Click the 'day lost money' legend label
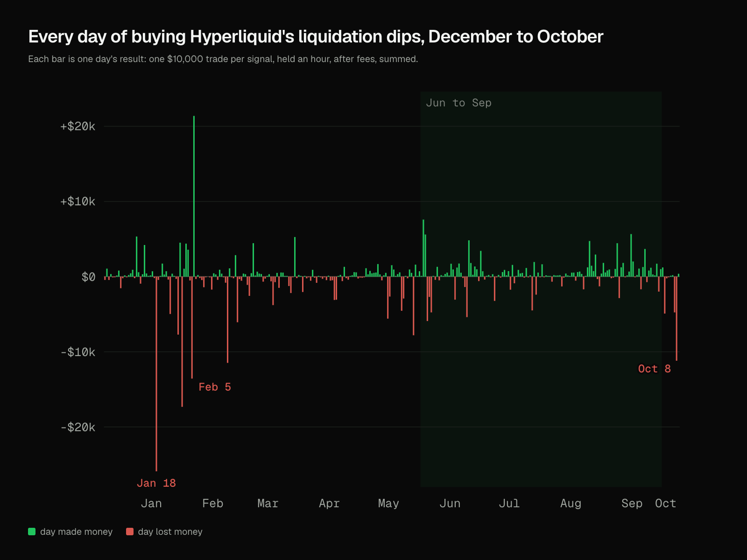The height and width of the screenshot is (560, 747). click(170, 532)
